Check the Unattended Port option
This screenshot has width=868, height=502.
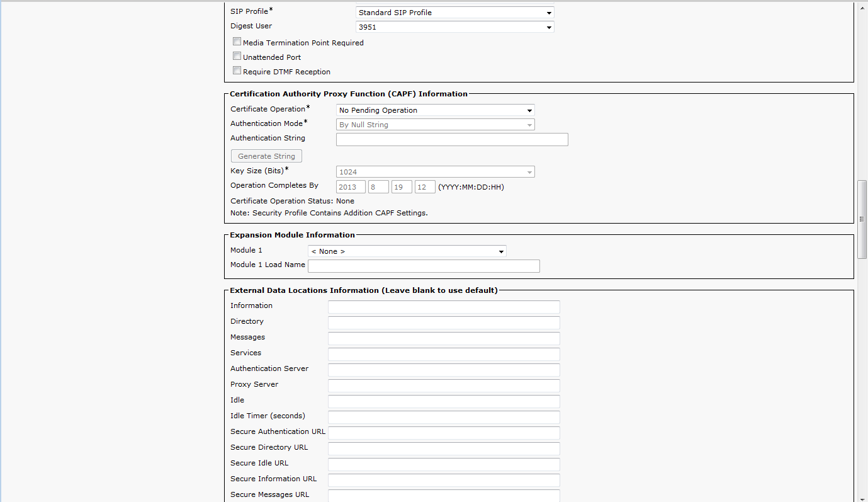pos(237,56)
